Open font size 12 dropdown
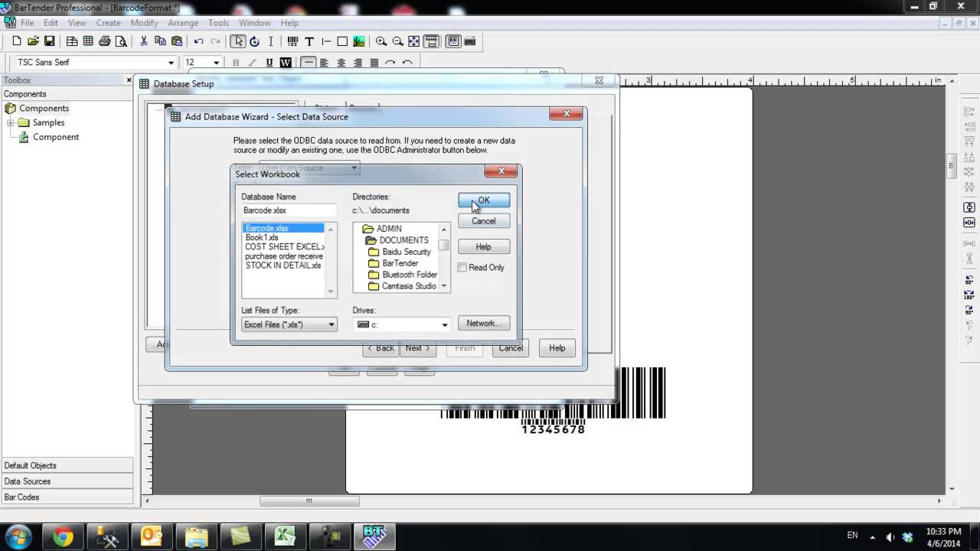Viewport: 980px width, 551px height. tap(216, 63)
